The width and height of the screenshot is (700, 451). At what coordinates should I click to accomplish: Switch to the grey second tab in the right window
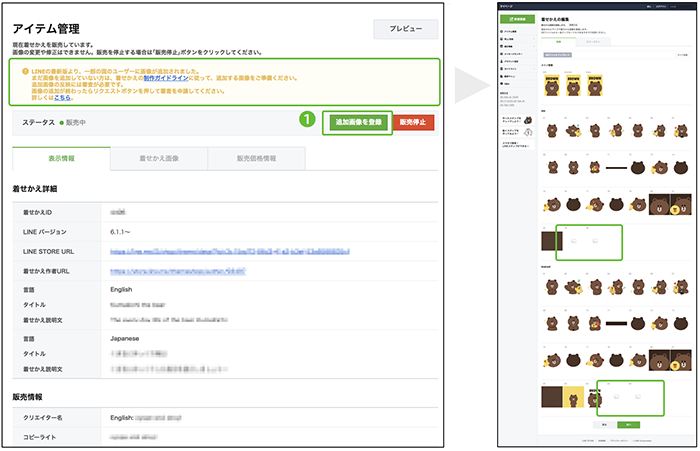pyautogui.click(x=593, y=42)
